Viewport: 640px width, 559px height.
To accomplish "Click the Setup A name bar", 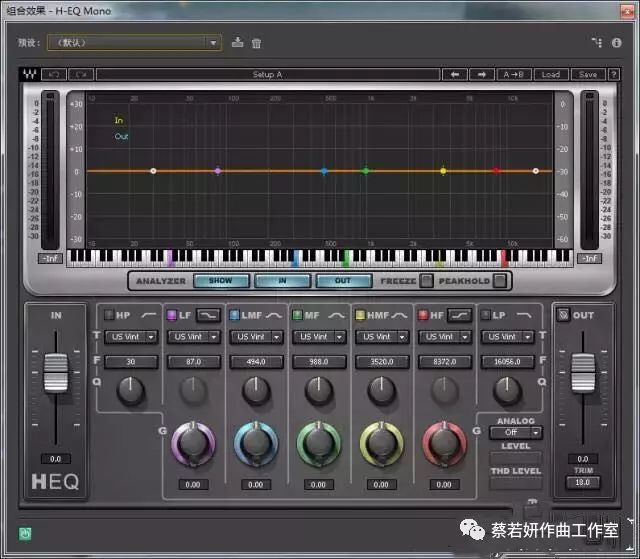I will coord(268,75).
